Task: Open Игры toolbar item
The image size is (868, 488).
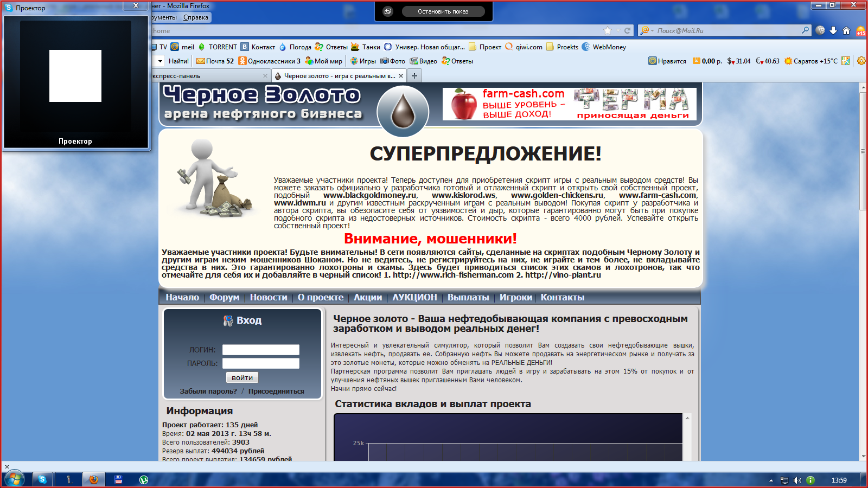Action: point(363,61)
